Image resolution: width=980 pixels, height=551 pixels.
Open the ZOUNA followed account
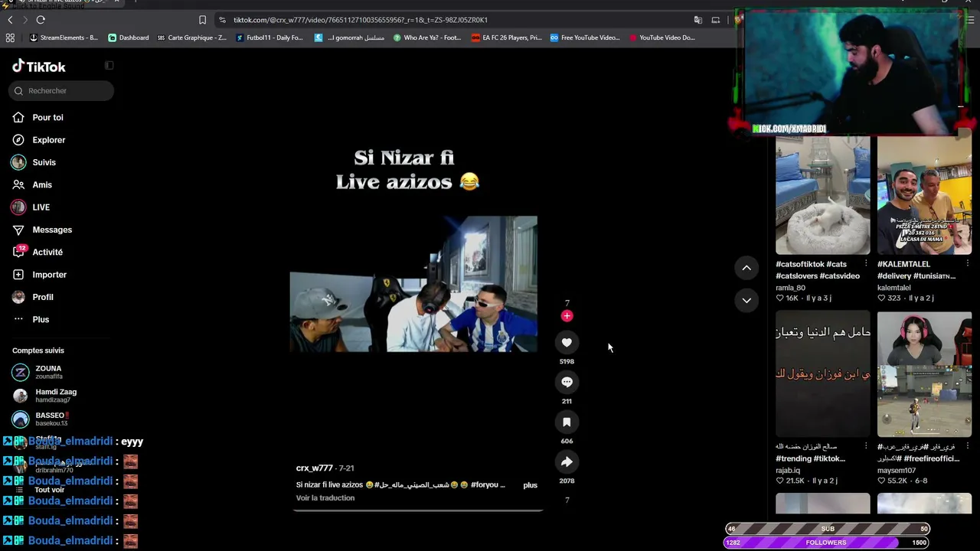(49, 372)
